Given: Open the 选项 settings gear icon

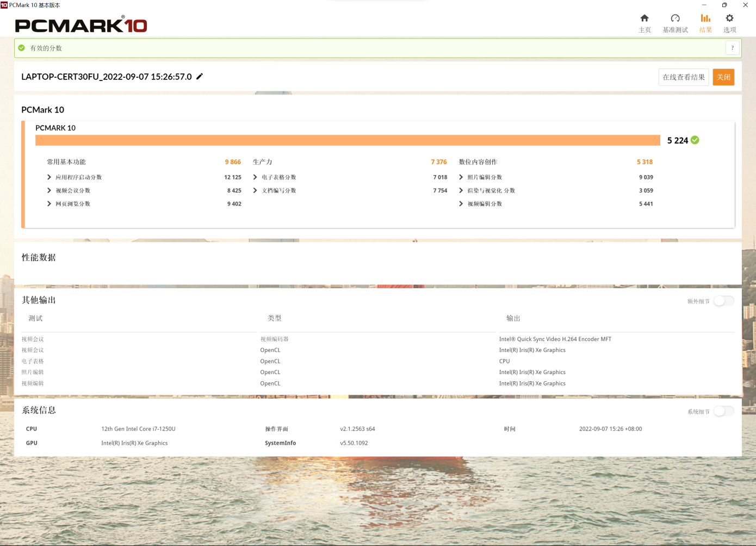Looking at the screenshot, I should [x=729, y=18].
